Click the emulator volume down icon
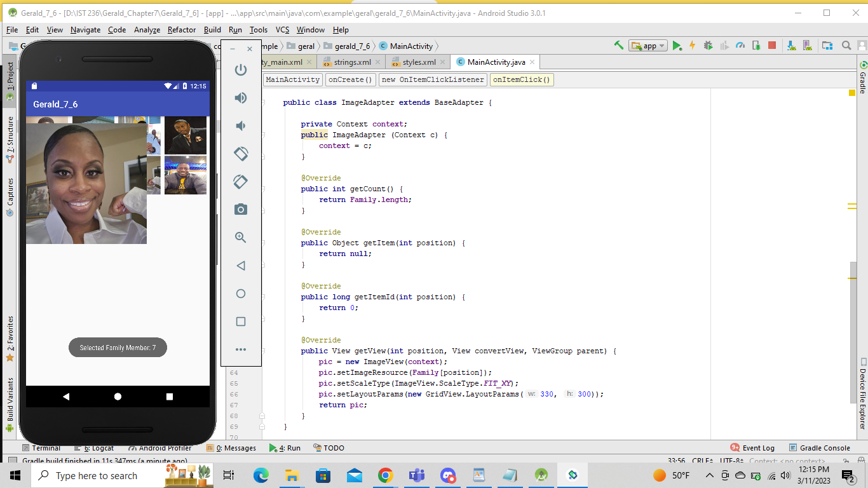The image size is (868, 488). (241, 126)
